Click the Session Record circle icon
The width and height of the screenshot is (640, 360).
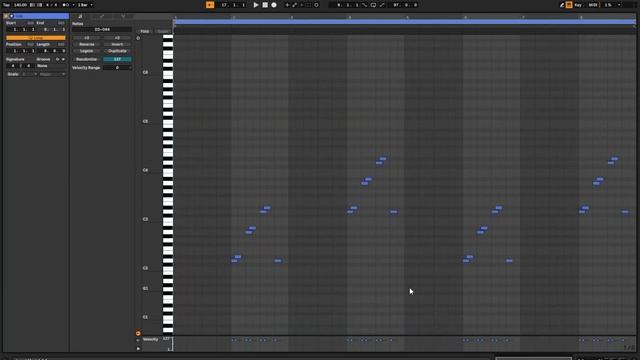pos(316,5)
